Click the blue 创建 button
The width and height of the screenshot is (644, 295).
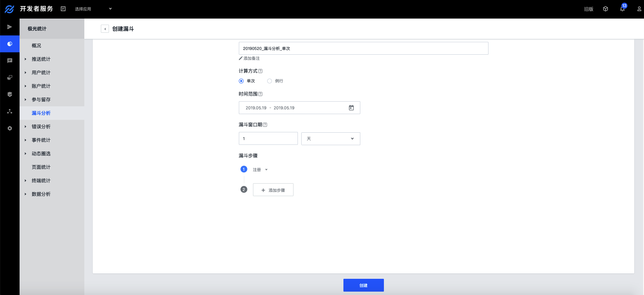[363, 285]
